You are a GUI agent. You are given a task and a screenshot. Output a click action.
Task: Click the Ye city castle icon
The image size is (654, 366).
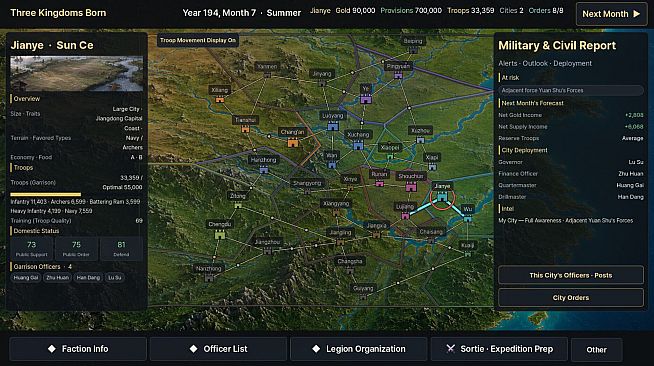(x=366, y=99)
